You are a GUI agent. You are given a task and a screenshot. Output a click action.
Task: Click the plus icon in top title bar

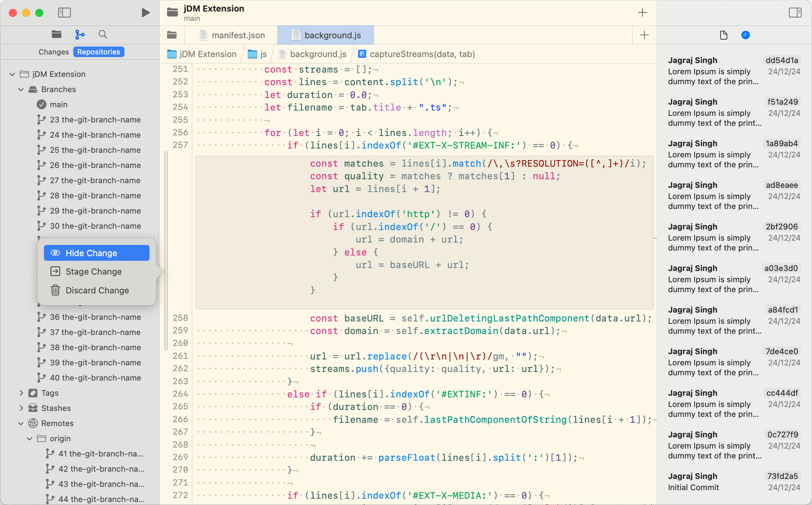(x=642, y=13)
